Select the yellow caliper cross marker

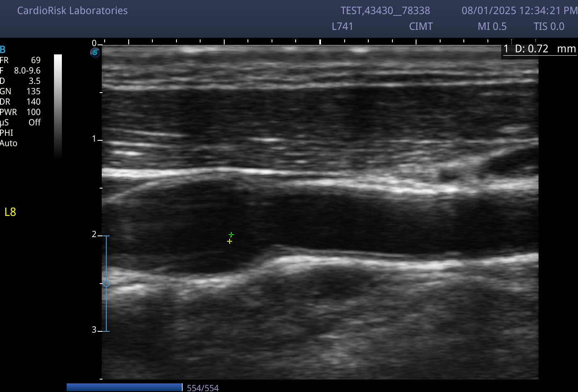point(230,241)
